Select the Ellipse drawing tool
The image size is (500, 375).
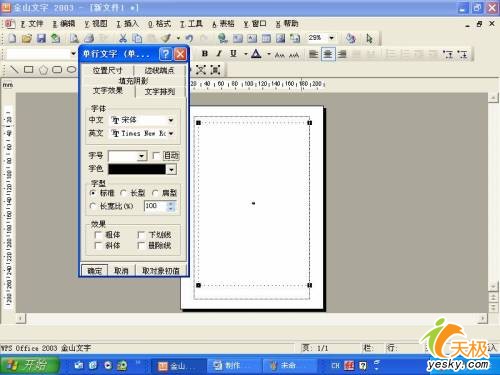click(x=71, y=70)
